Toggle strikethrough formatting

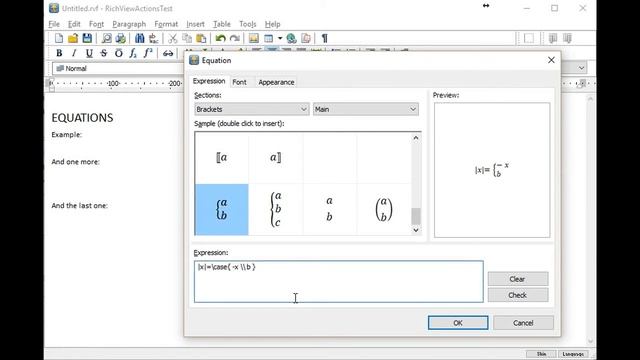(x=104, y=53)
